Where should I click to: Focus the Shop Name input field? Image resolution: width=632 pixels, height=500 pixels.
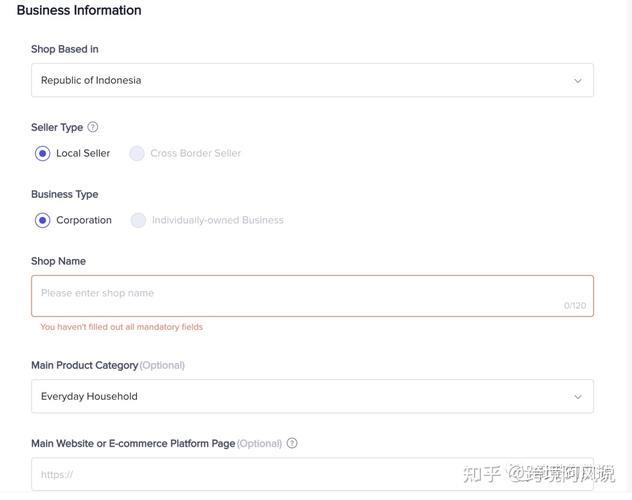tap(312, 296)
